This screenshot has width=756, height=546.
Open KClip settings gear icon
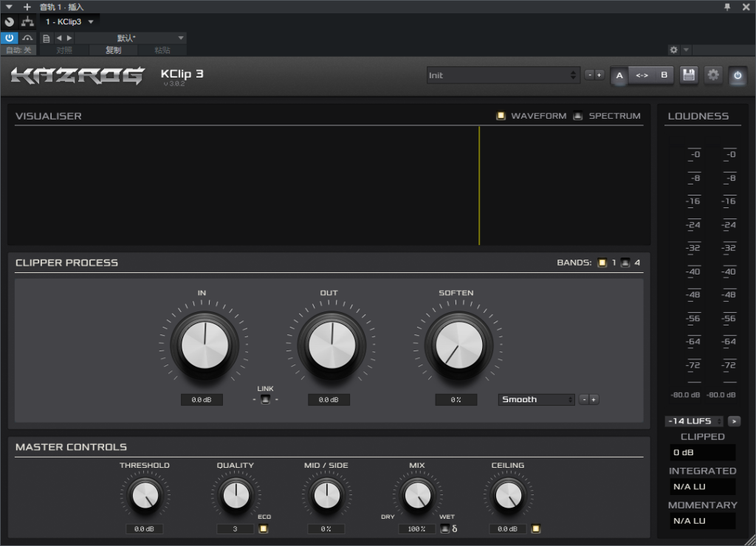(713, 75)
